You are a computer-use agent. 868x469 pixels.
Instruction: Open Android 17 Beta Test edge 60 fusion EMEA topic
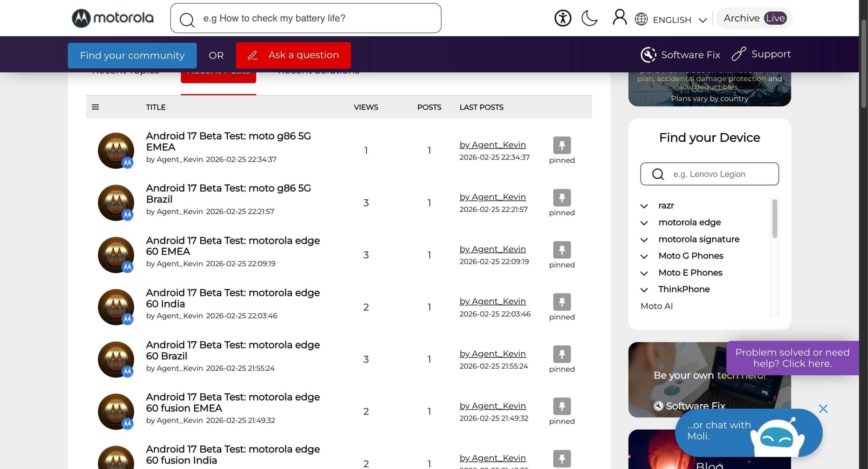pos(233,403)
